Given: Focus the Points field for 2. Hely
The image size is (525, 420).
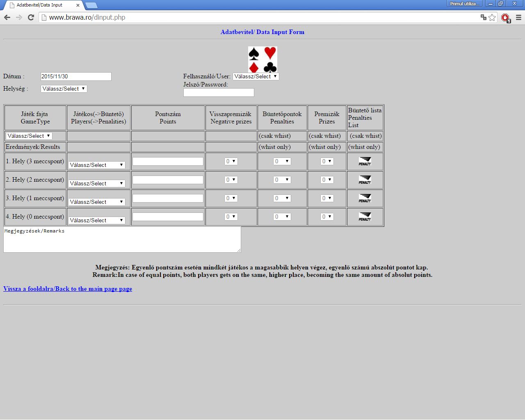Looking at the screenshot, I should click(168, 180).
